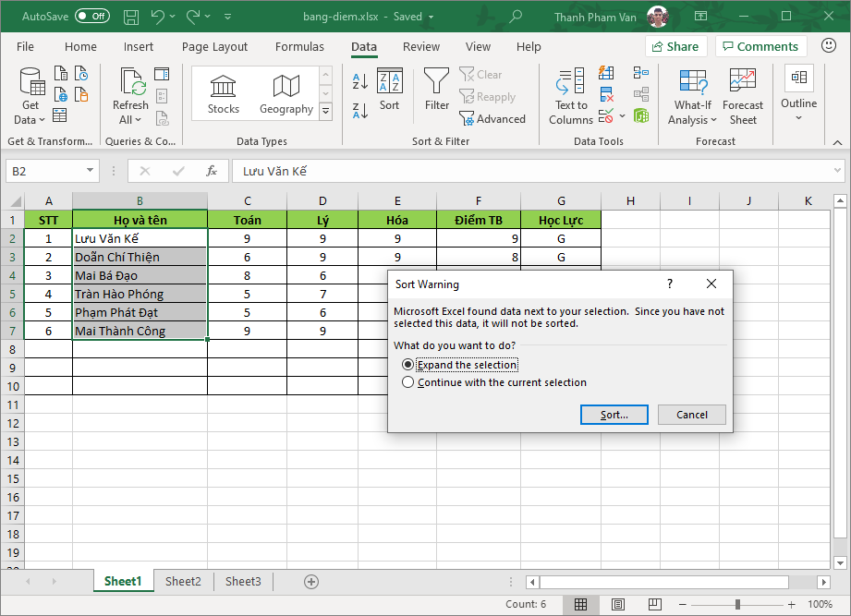Screen dimensions: 851x616
Task: Select the Geography data type
Action: [x=286, y=94]
